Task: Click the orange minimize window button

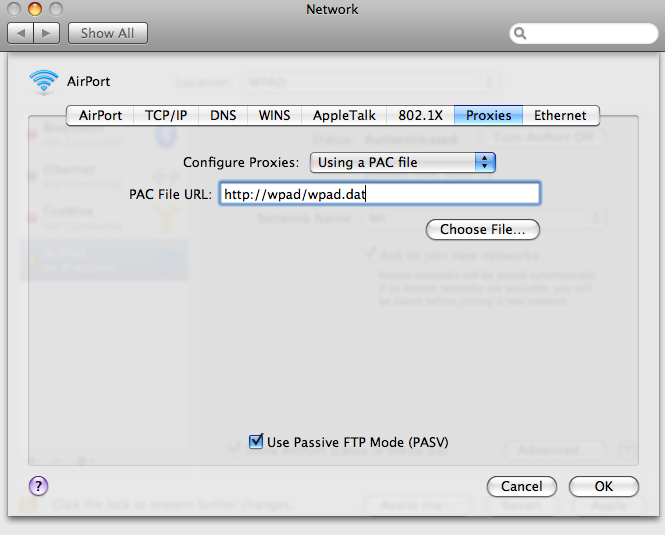Action: click(x=35, y=9)
